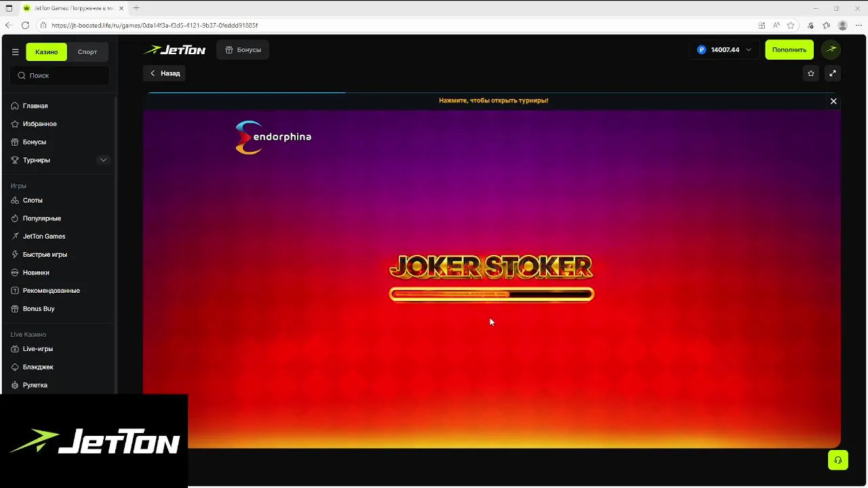The height and width of the screenshot is (488, 868).
Task: Open Главная in the sidebar
Action: tap(35, 106)
